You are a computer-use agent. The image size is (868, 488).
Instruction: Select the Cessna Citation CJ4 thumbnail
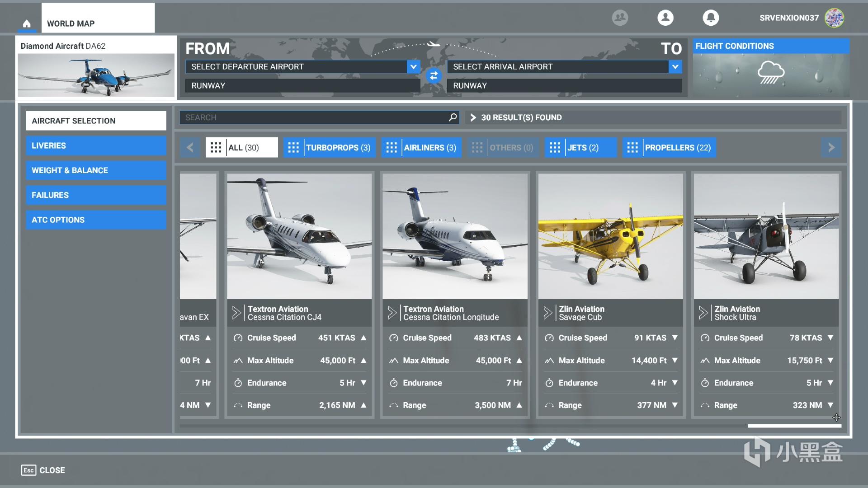(299, 236)
